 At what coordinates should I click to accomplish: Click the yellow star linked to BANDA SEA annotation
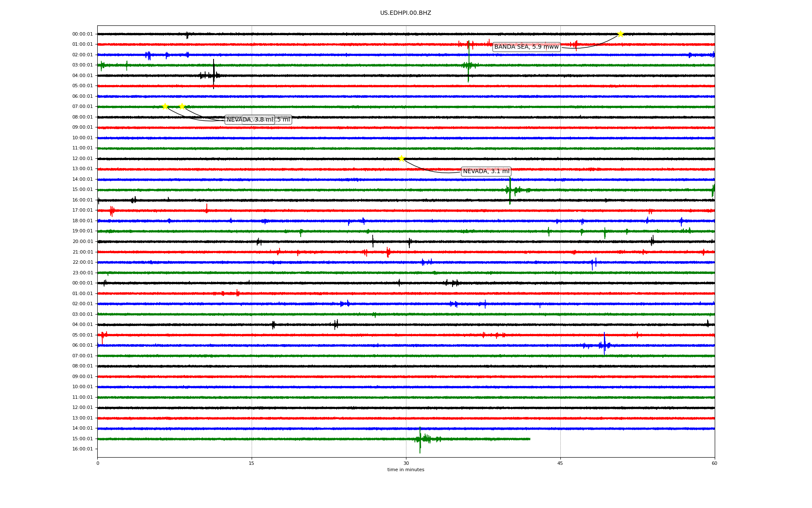620,34
